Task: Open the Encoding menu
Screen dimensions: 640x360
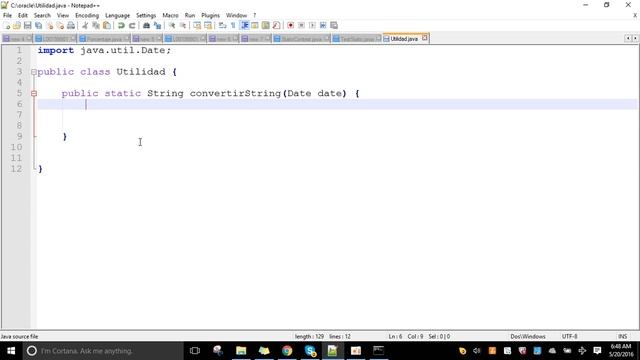Action: click(x=87, y=15)
